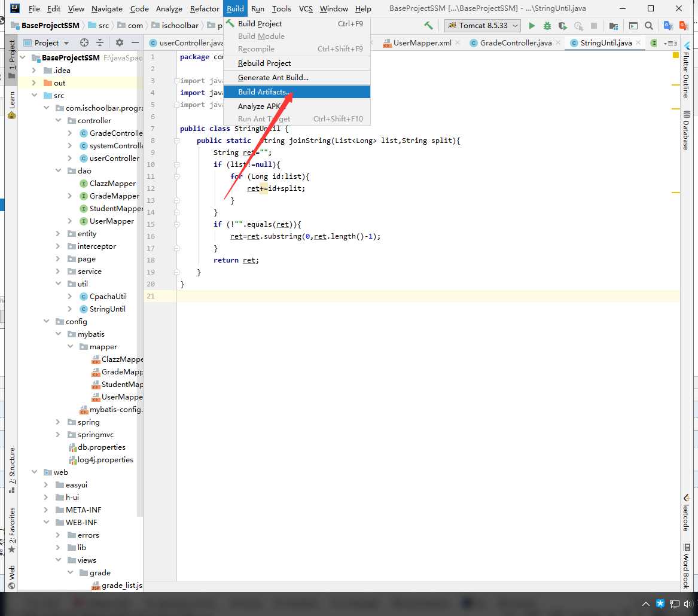Click the locate target icon in Project panel
Viewport: 698px width, 616px height.
84,42
